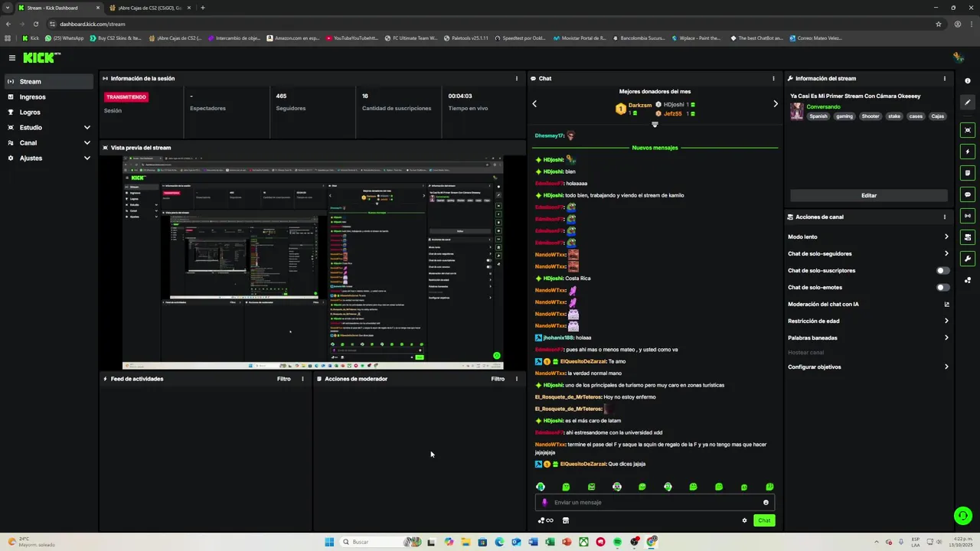Open Moderación del chat con IA
The height and width of the screenshot is (551, 980).
tap(869, 305)
